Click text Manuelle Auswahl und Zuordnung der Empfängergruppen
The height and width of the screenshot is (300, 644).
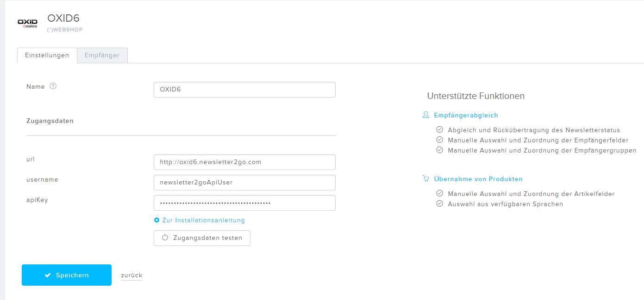[542, 150]
